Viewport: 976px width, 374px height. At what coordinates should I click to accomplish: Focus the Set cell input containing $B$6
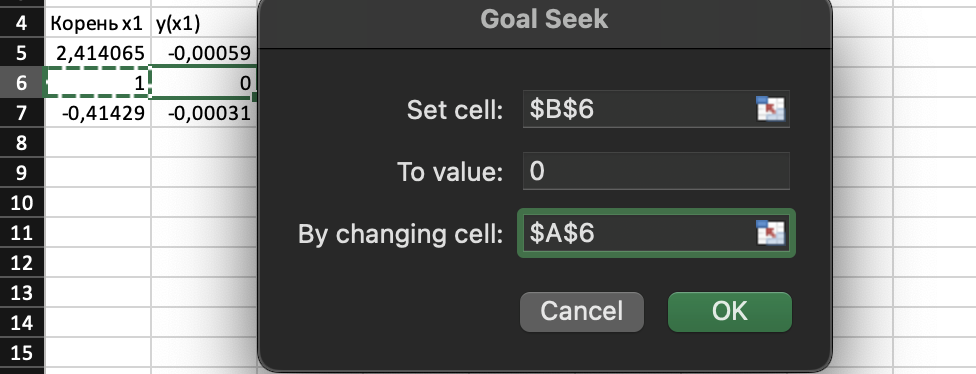click(656, 109)
